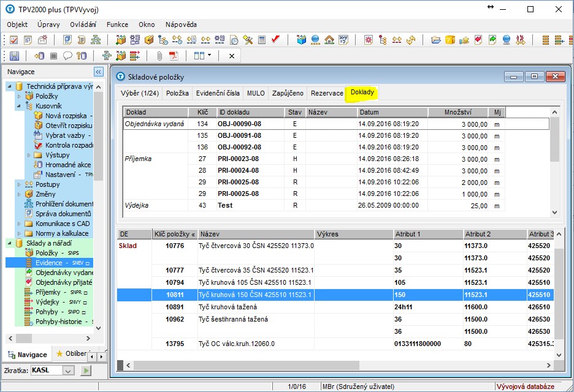Click the hammer and wrench tools icon
The image size is (574, 392).
pyautogui.click(x=248, y=40)
